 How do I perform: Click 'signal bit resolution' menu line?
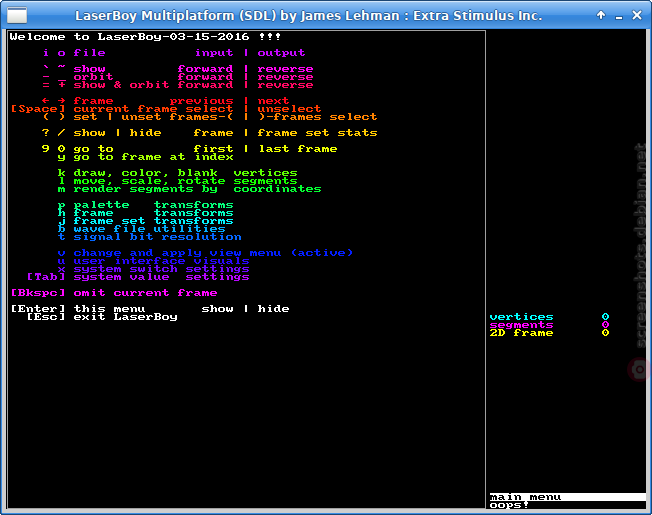coord(149,237)
